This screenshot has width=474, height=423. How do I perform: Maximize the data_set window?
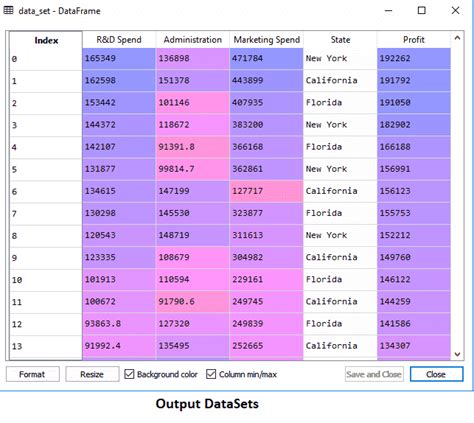coord(422,11)
